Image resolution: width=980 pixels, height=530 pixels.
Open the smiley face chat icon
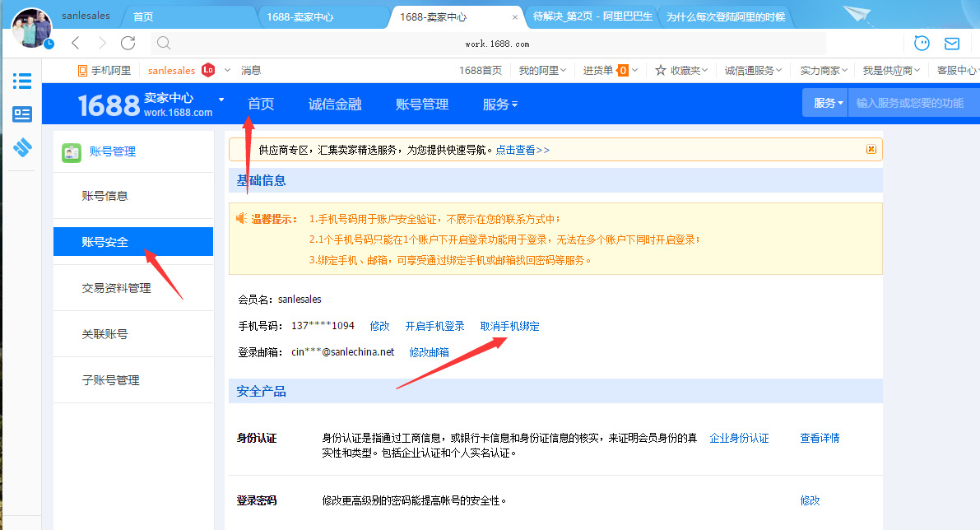pos(922,43)
